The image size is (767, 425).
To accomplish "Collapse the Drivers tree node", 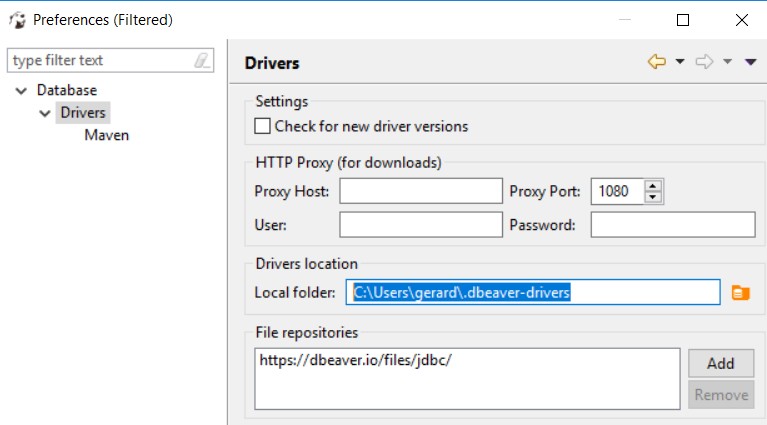I will click(x=44, y=113).
